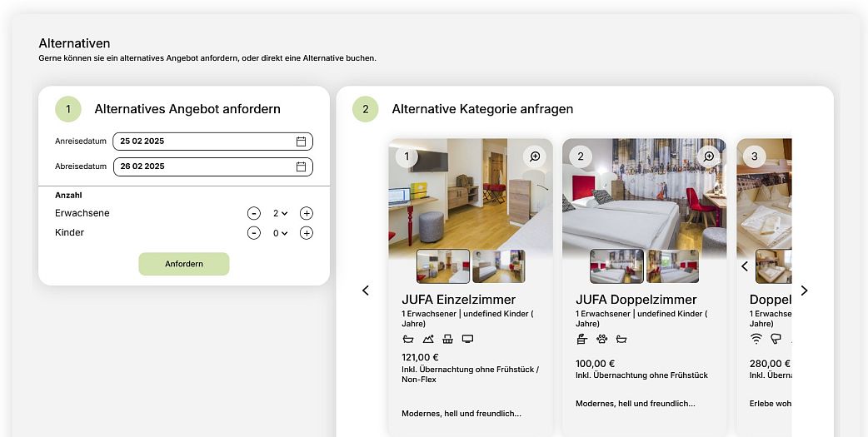Click 'Inkl. Übernachtung ohne Frühstück / Non-Flex' text

pyautogui.click(x=470, y=375)
